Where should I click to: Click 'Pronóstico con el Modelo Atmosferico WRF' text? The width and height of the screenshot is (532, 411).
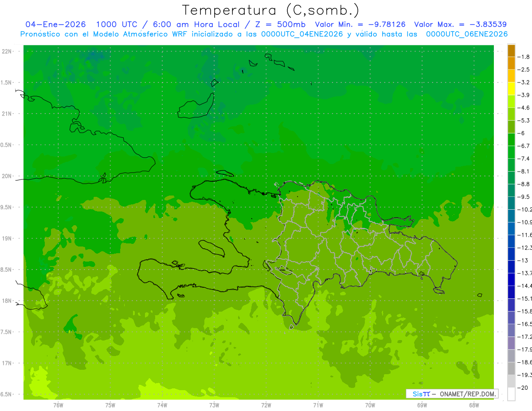point(104,34)
